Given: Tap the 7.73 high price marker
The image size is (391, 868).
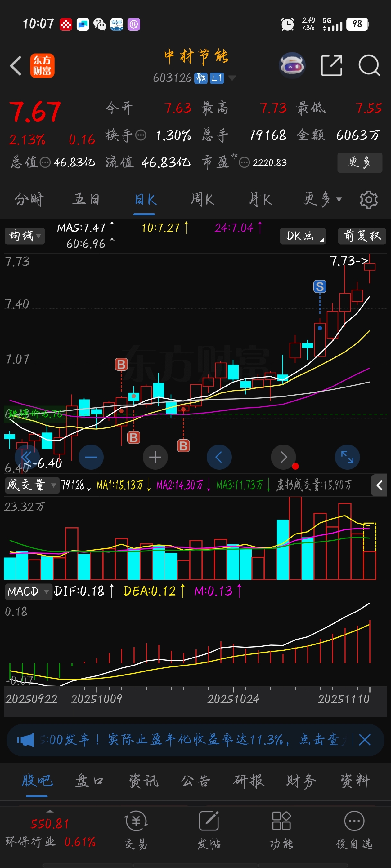Looking at the screenshot, I should pos(349,261).
